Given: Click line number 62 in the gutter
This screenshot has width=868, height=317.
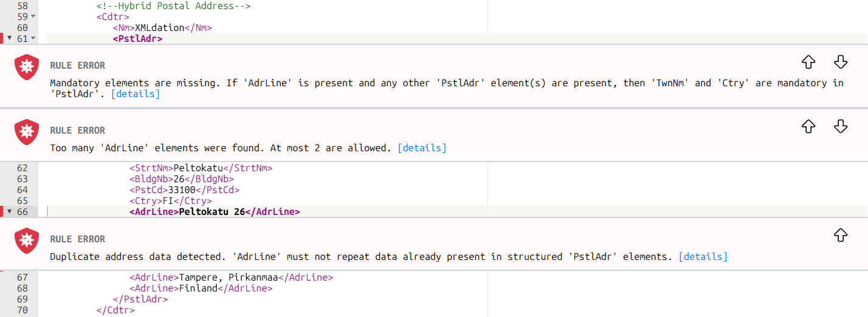Looking at the screenshot, I should [x=22, y=168].
